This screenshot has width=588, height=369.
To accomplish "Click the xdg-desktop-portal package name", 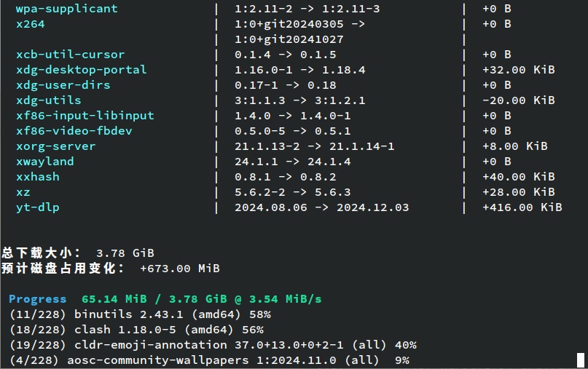I will point(81,70).
